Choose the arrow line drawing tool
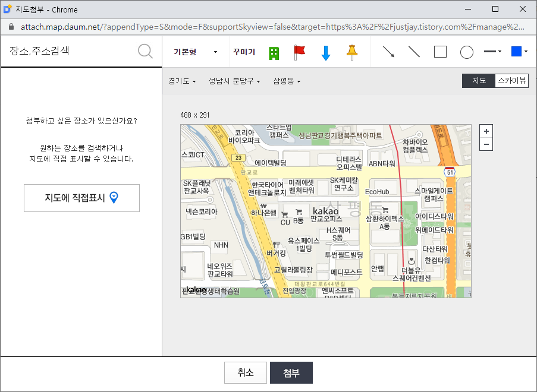Screen dimensions: 537x392 [388, 52]
